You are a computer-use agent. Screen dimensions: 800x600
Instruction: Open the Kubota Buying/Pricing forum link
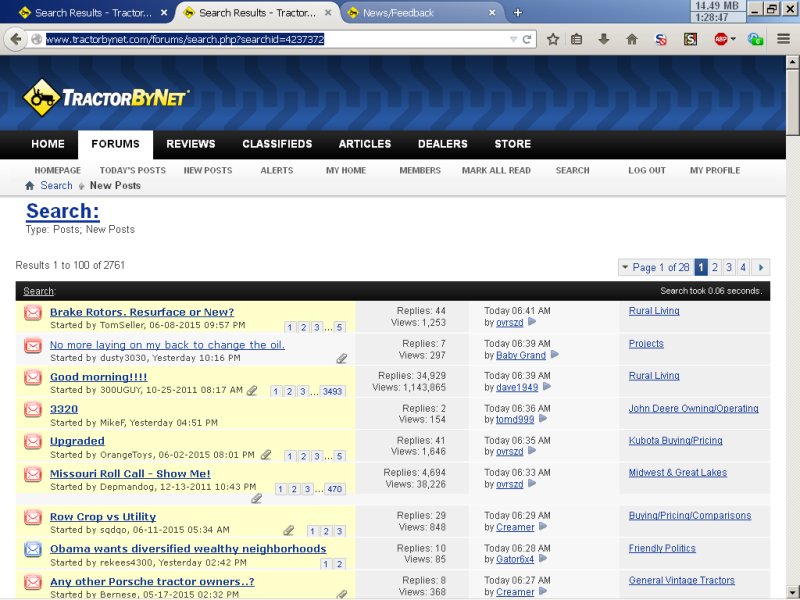click(x=676, y=440)
